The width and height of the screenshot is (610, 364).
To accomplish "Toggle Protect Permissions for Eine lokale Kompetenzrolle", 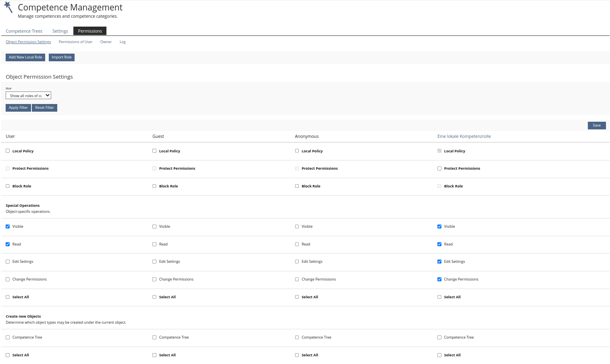I will (439, 168).
